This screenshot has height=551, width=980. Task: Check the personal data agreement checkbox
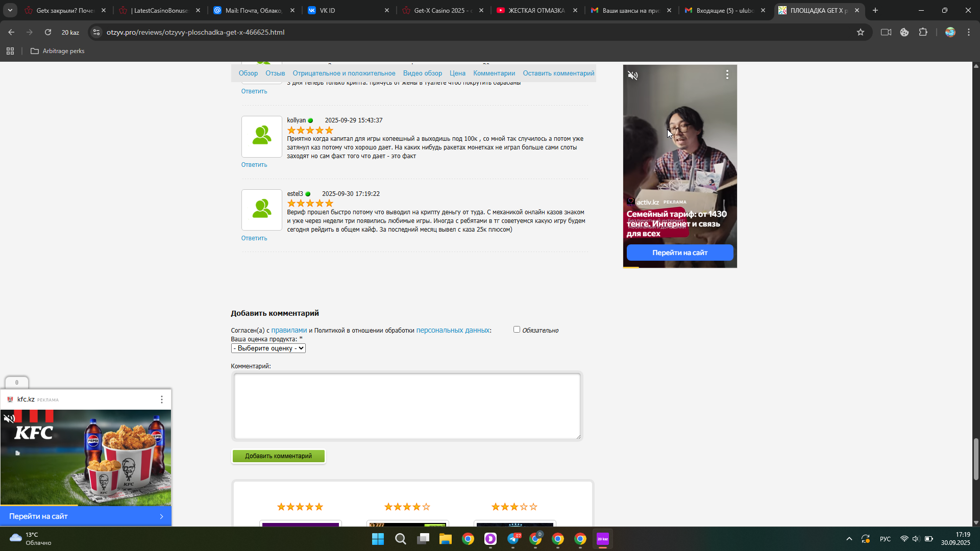pyautogui.click(x=517, y=330)
